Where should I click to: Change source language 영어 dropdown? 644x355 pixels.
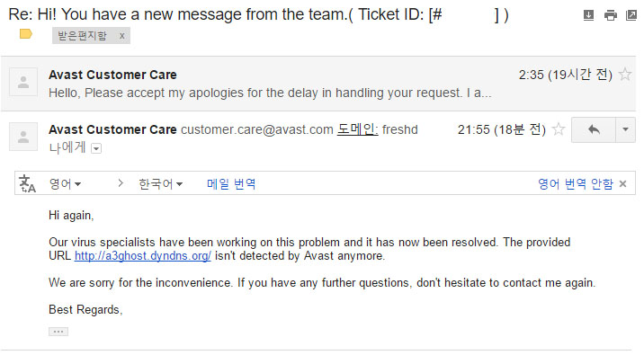(x=65, y=183)
